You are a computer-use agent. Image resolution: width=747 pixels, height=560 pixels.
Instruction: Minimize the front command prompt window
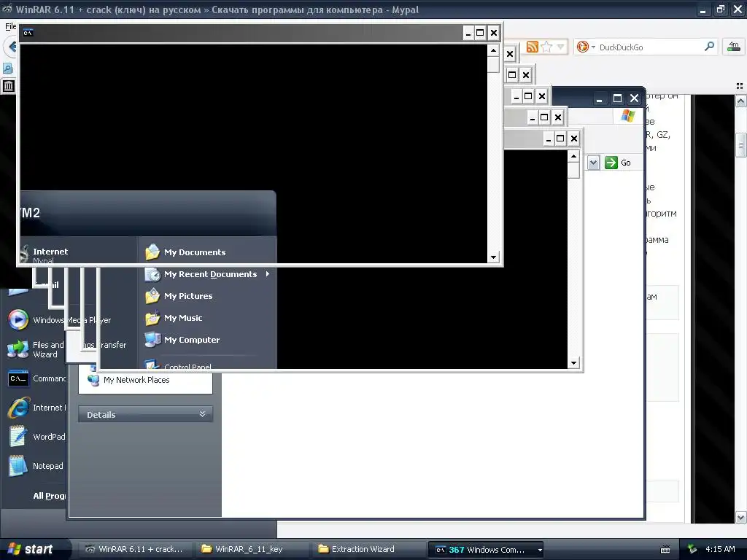[468, 33]
